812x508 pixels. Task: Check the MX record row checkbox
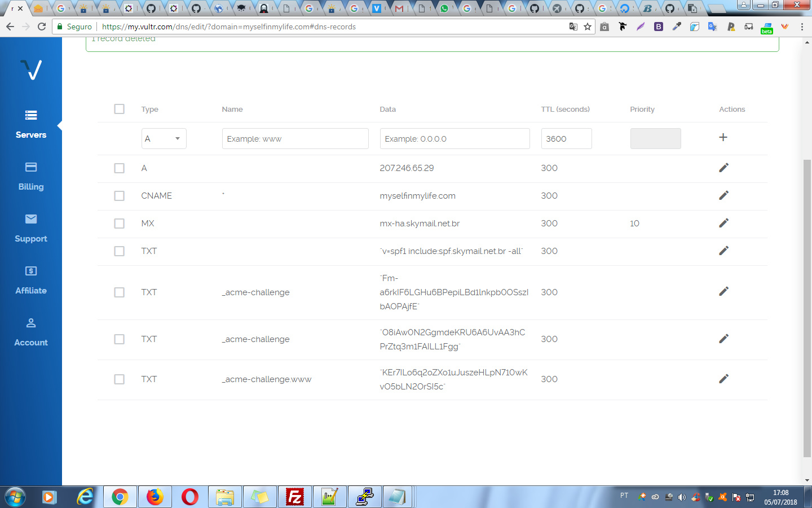pos(119,224)
